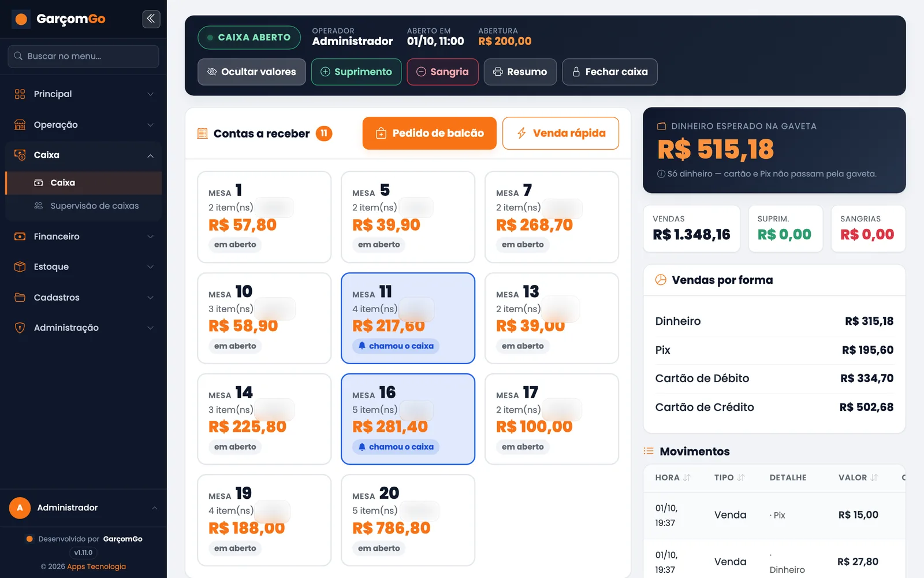Viewport: 924px width, 578px height.
Task: Click the info icon before Só dinheiro note
Action: pyautogui.click(x=661, y=173)
